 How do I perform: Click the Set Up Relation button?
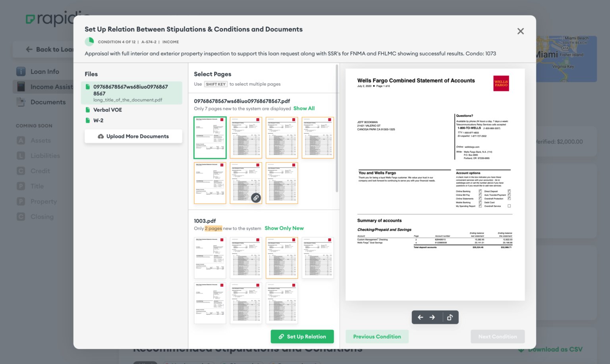coord(302,337)
